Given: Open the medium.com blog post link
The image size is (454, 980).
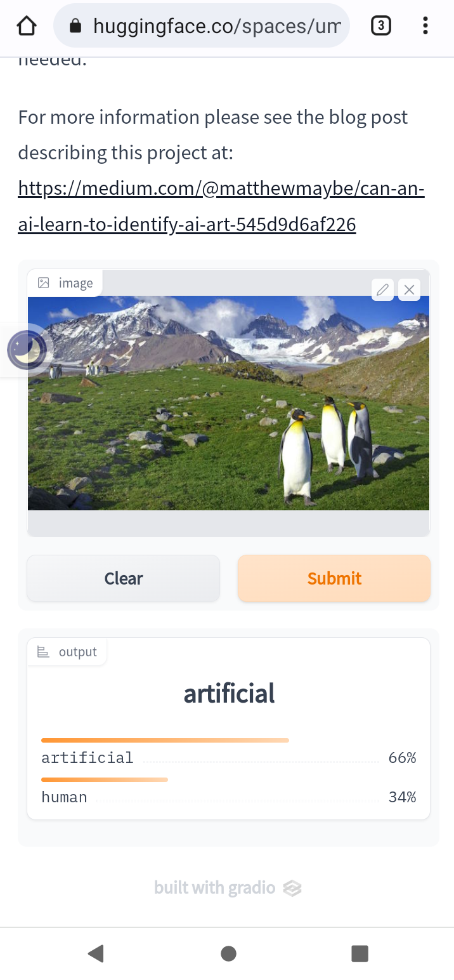Looking at the screenshot, I should pyautogui.click(x=221, y=206).
